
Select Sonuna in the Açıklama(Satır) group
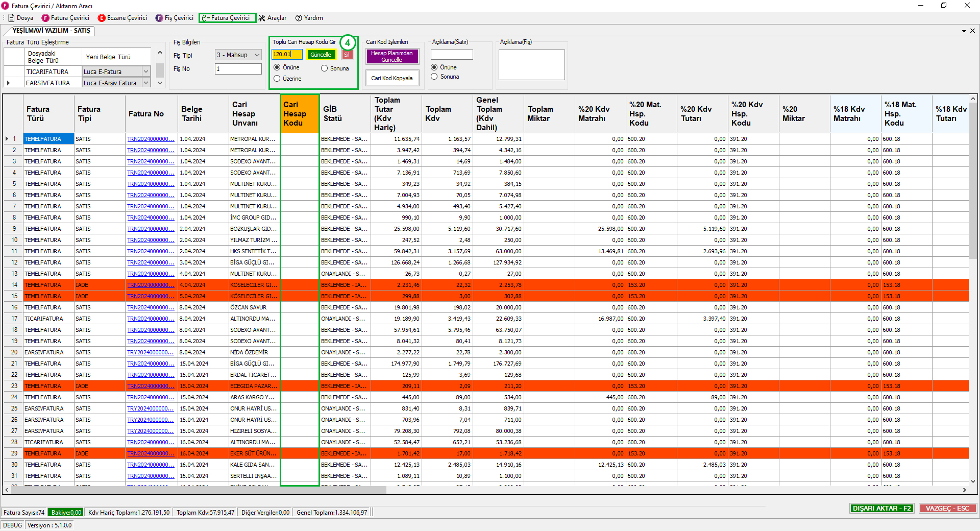[434, 77]
